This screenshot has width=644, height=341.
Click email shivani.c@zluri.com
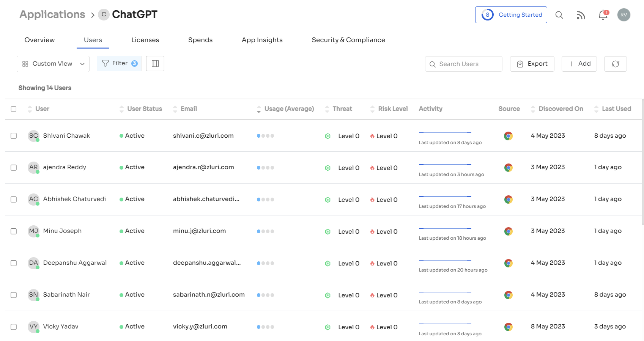[x=203, y=136]
